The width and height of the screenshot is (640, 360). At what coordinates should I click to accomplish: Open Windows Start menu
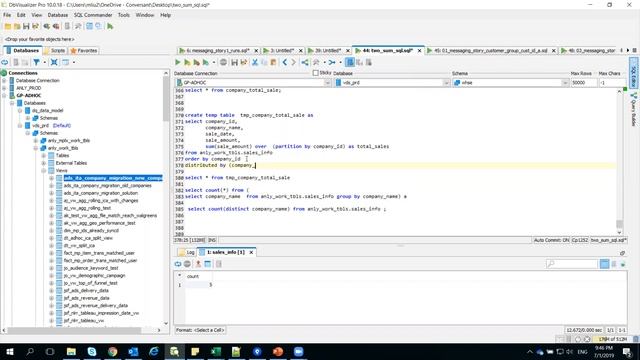click(x=9, y=351)
